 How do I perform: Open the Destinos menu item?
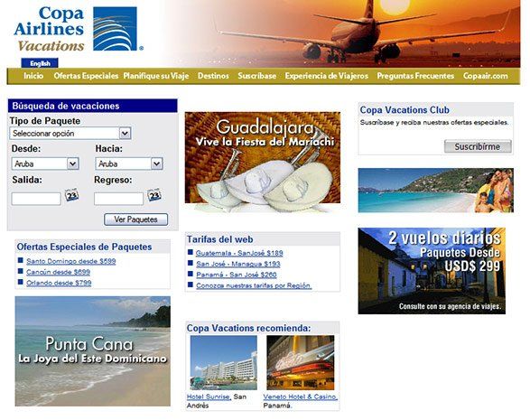click(213, 76)
